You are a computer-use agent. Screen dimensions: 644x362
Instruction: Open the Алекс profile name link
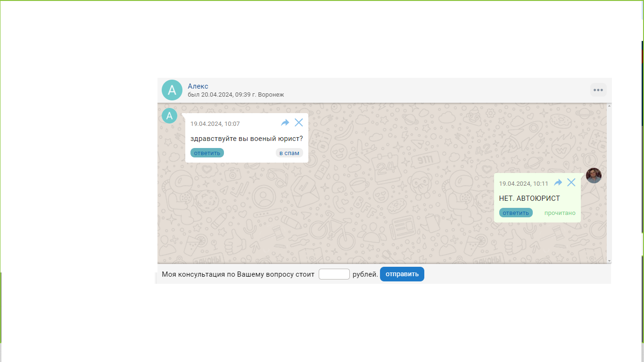[198, 86]
